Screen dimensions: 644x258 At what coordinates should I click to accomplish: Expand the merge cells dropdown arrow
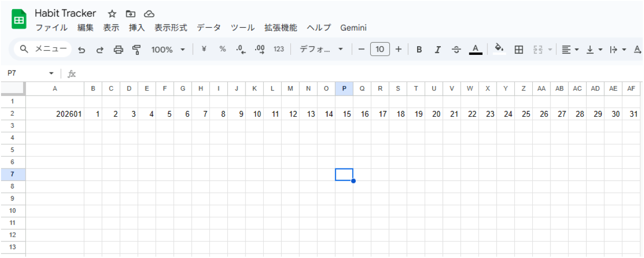pyautogui.click(x=549, y=49)
